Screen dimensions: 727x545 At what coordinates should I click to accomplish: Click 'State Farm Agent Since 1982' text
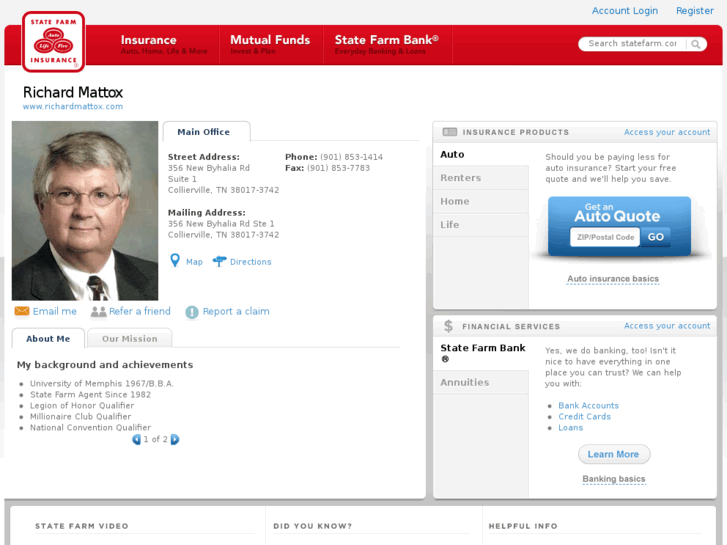(90, 395)
